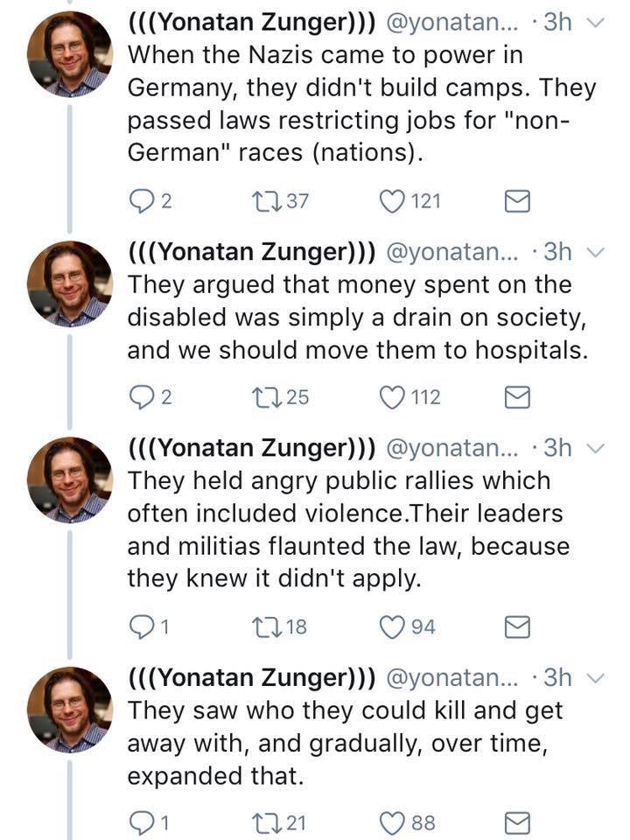The width and height of the screenshot is (630, 840).
Task: Send the 'expanded that' tweet via message
Action: tap(519, 823)
